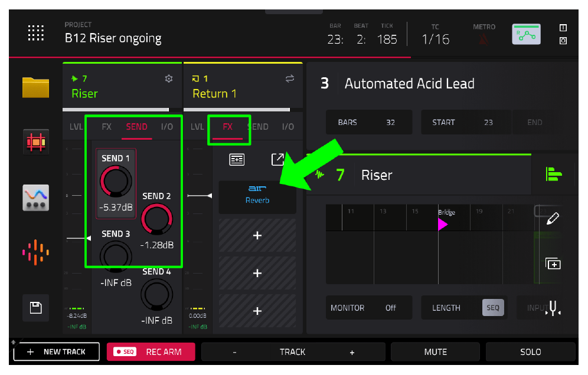Image resolution: width=588 pixels, height=375 pixels.
Task: Open track view icon beside Riser
Action: pos(554,174)
